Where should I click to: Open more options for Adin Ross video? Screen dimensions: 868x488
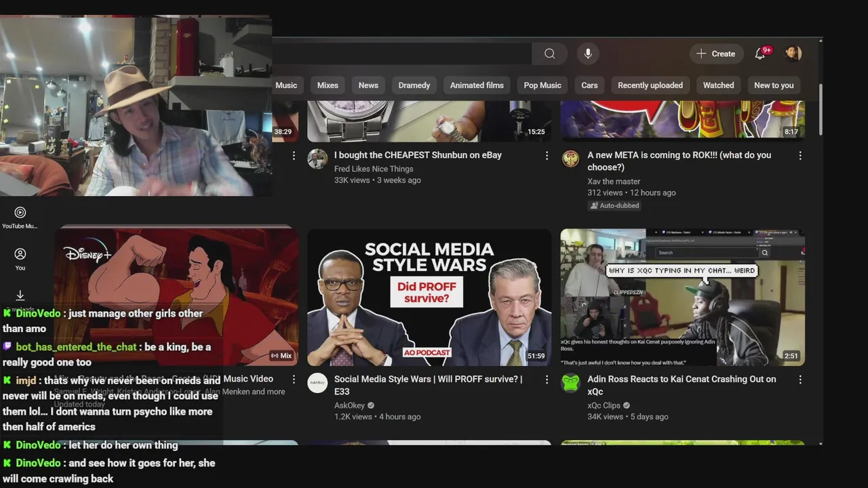pos(800,380)
